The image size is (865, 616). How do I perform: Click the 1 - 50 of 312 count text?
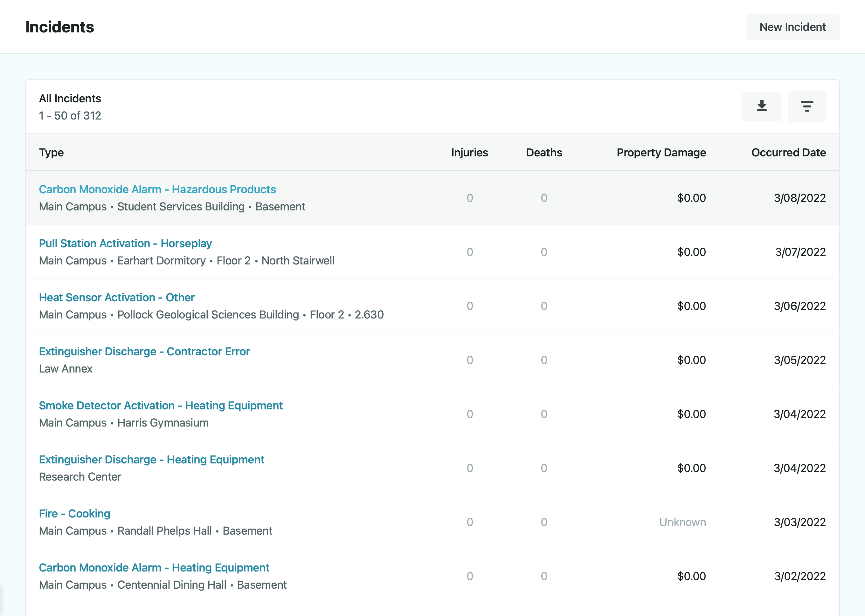[70, 115]
